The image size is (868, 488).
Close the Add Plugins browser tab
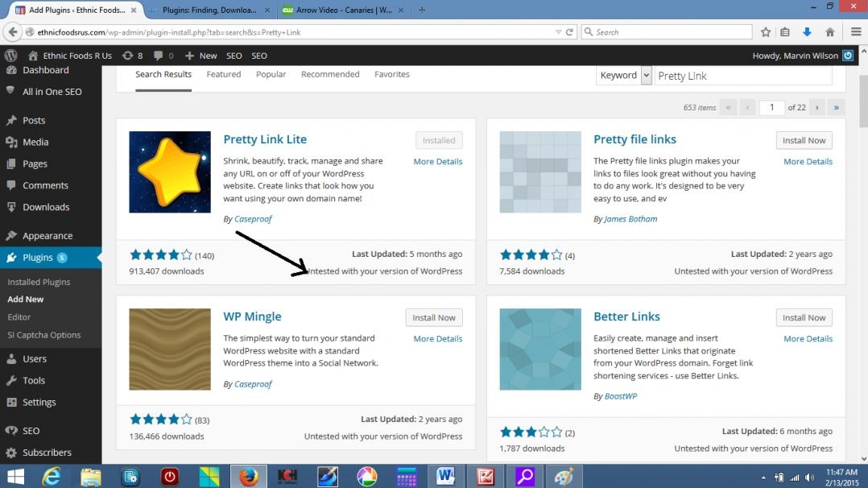click(134, 10)
